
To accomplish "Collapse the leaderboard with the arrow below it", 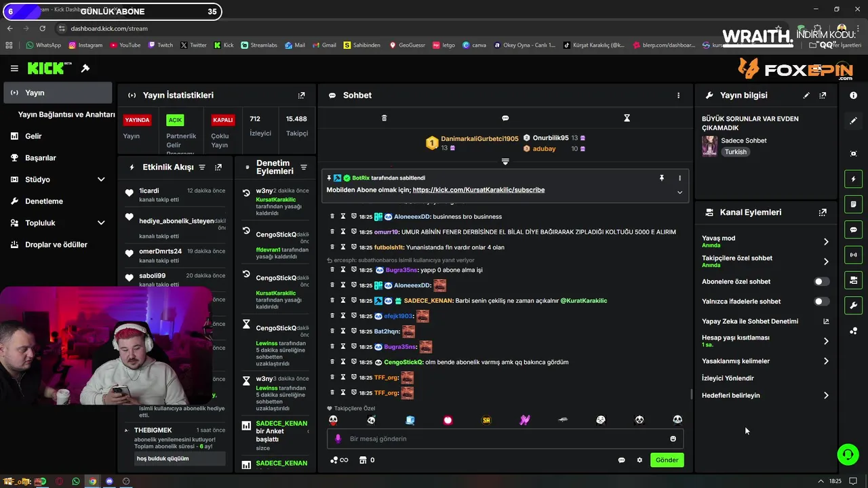I will (505, 161).
